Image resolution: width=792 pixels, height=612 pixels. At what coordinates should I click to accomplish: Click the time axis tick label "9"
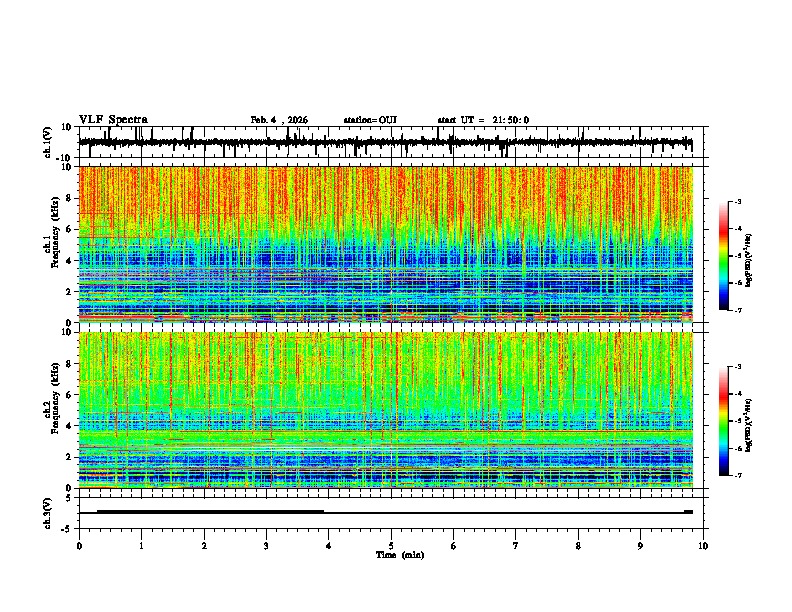[640, 546]
